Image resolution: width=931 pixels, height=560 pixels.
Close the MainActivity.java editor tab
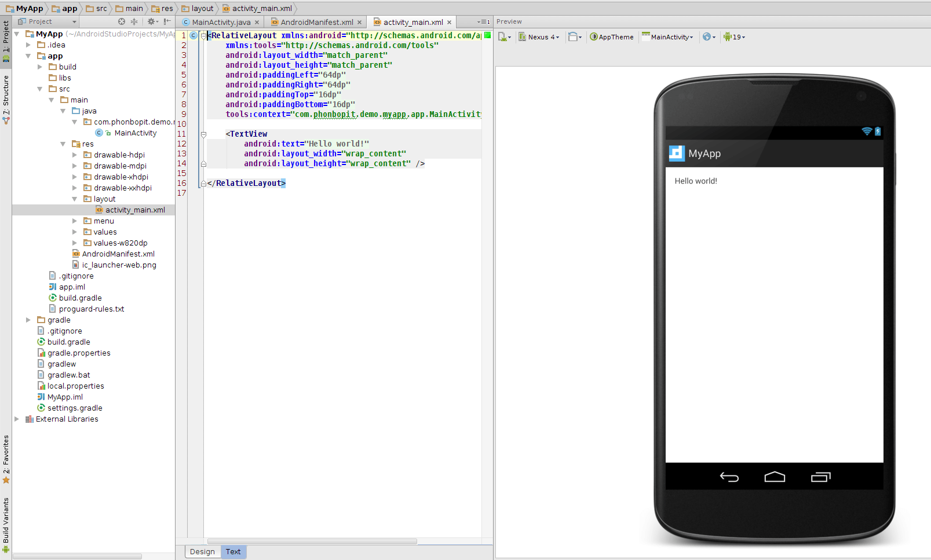coord(258,23)
